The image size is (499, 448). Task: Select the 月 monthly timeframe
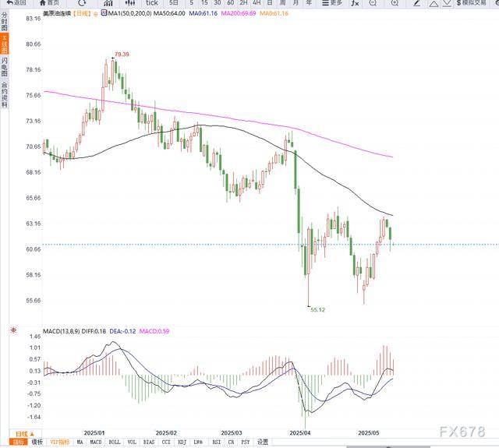296,2
